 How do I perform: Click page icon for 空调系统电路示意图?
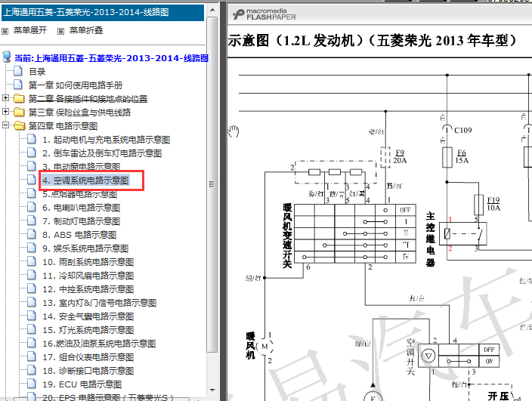tap(32, 180)
